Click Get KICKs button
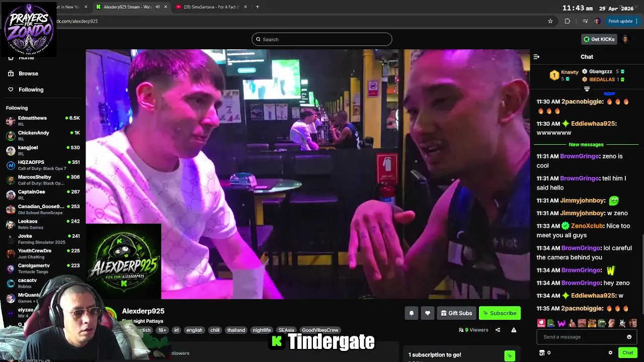The height and width of the screenshot is (362, 644). (x=598, y=39)
